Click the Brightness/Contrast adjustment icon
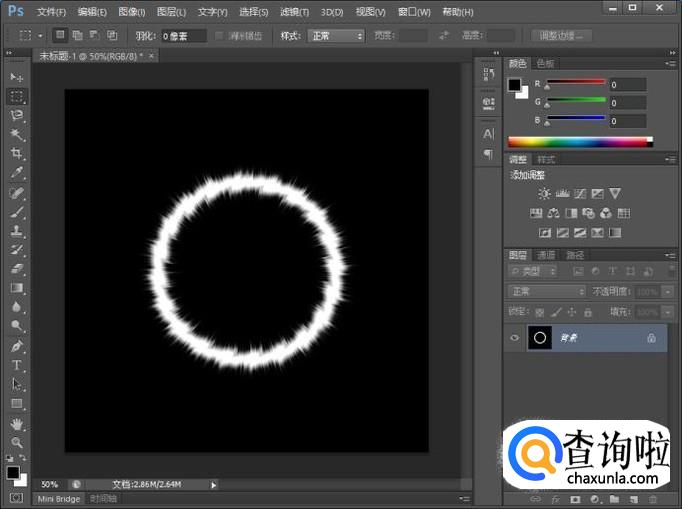 [x=544, y=193]
